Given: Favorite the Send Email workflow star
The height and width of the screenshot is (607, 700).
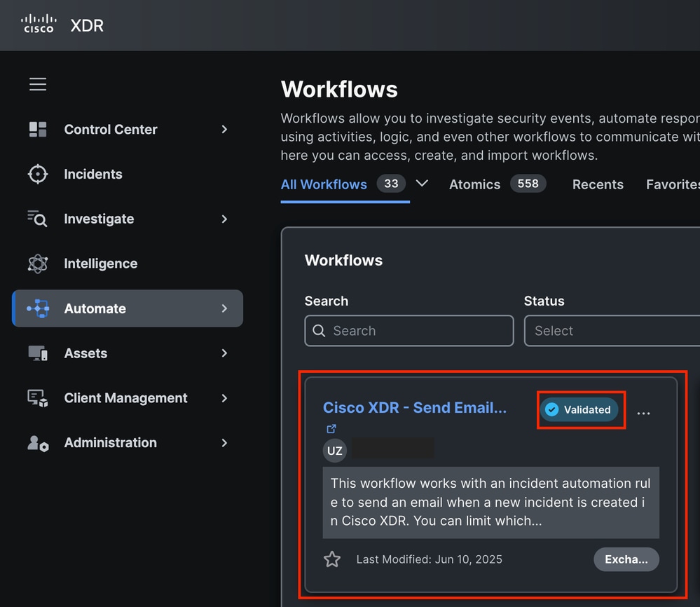Looking at the screenshot, I should pyautogui.click(x=332, y=559).
